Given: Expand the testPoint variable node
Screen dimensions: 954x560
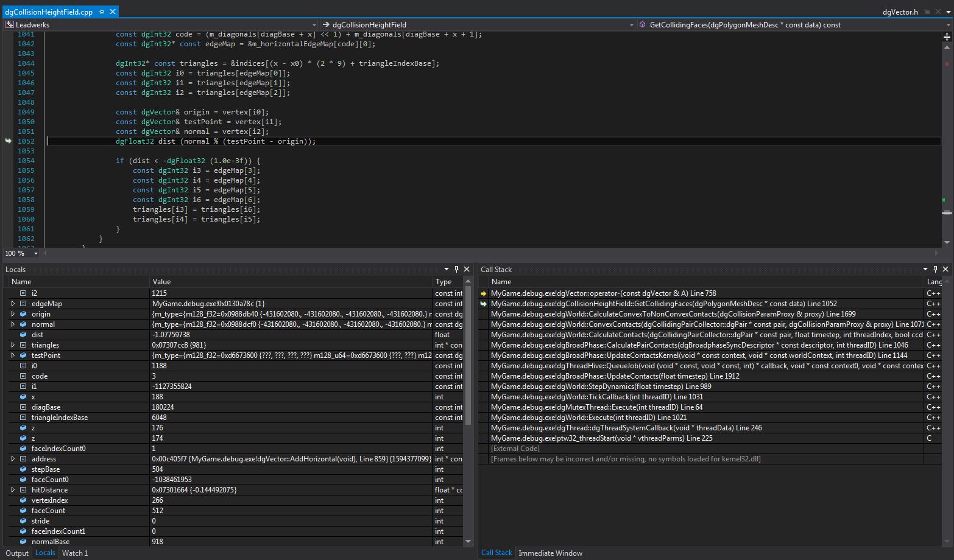Looking at the screenshot, I should [13, 355].
